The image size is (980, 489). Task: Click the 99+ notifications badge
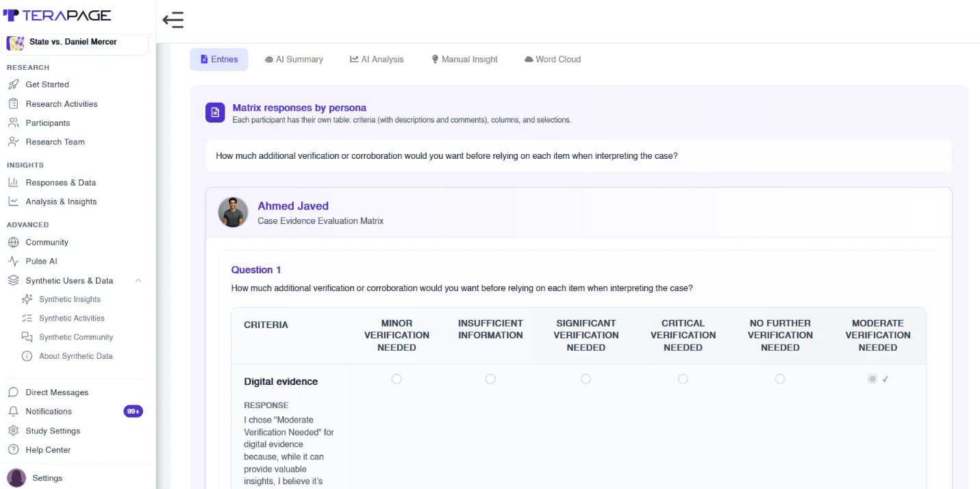(133, 412)
